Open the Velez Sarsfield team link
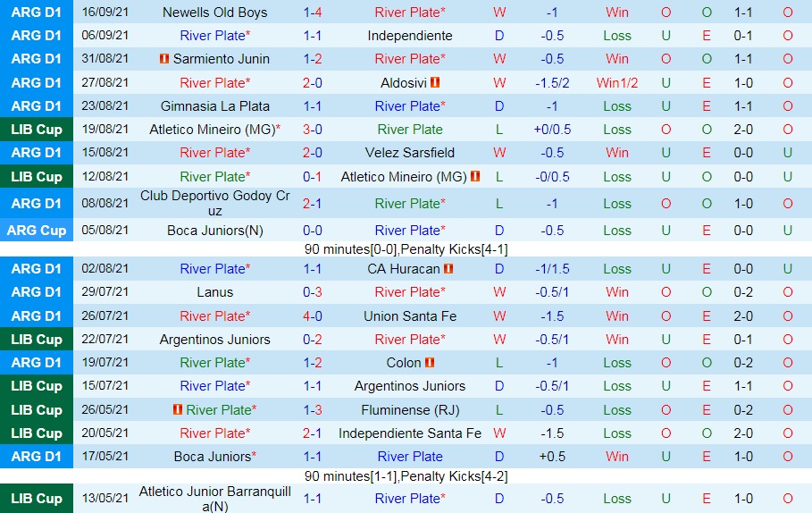812x513 pixels. (x=409, y=152)
